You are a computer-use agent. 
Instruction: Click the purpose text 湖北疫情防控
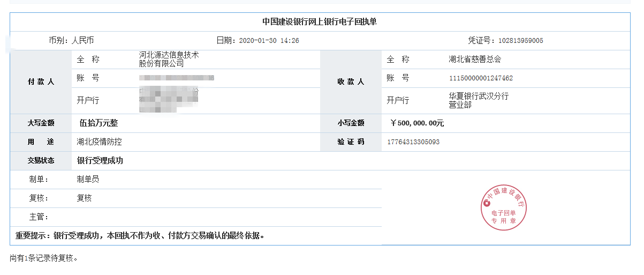click(100, 142)
